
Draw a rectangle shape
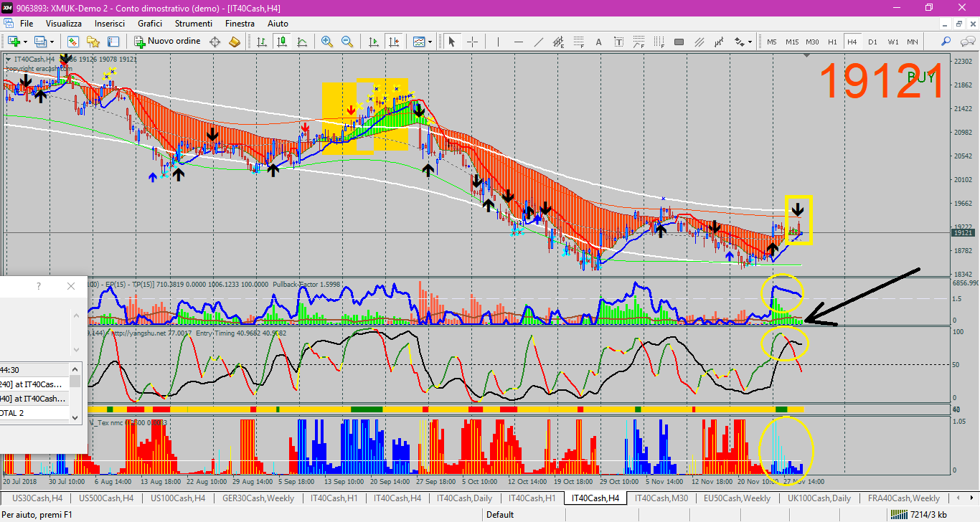click(x=679, y=42)
